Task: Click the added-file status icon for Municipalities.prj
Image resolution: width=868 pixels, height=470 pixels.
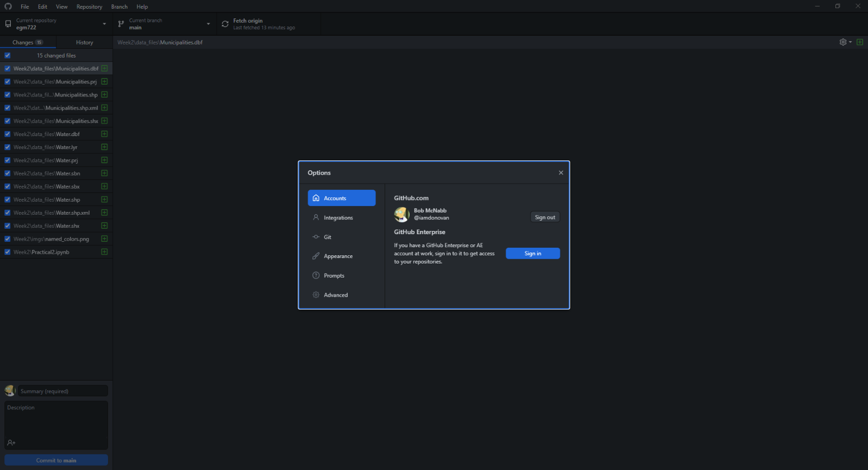Action: coord(104,81)
